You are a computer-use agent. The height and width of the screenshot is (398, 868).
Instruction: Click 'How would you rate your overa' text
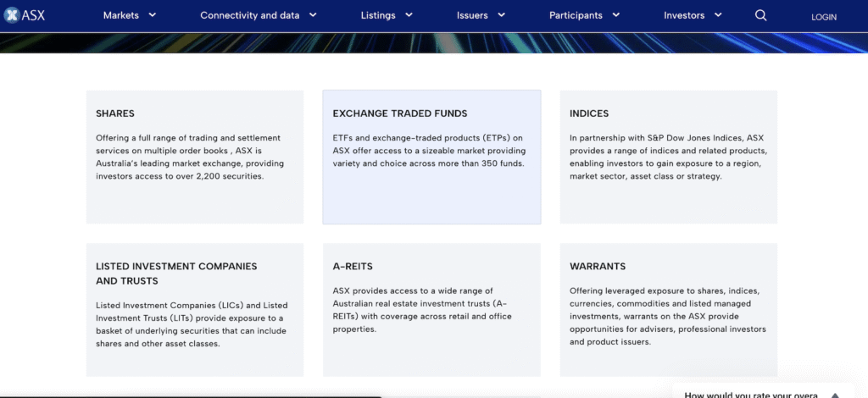pyautogui.click(x=751, y=395)
